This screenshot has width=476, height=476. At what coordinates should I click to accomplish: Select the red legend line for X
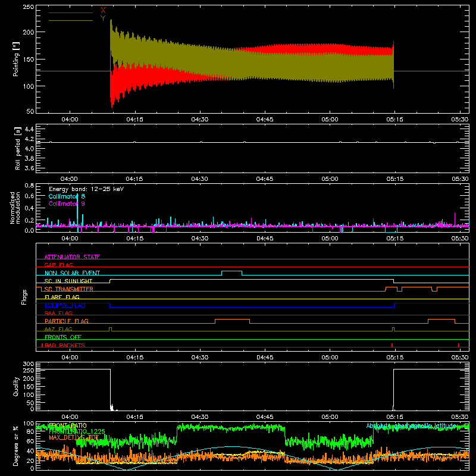[71, 12]
